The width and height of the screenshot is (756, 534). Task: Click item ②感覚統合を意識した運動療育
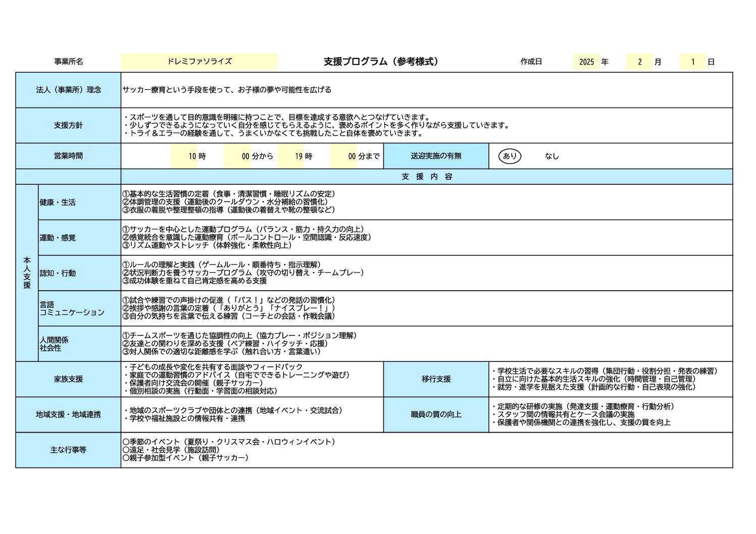(247, 237)
